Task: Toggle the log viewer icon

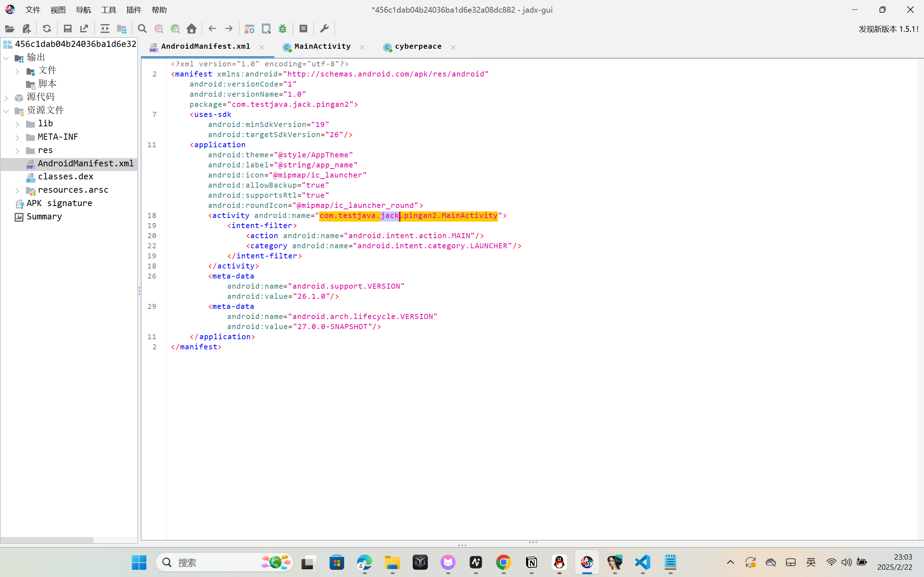Action: point(303,29)
